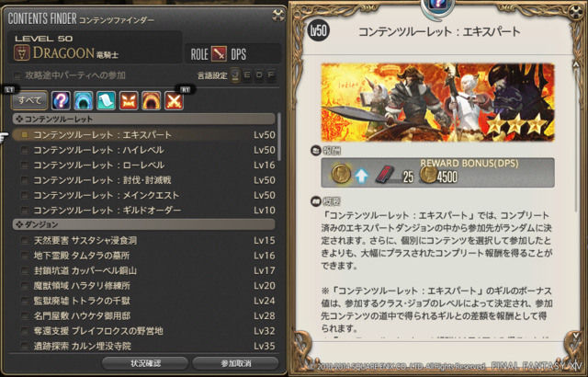
Task: Select the orange gate raid filter icon
Action: 151,100
